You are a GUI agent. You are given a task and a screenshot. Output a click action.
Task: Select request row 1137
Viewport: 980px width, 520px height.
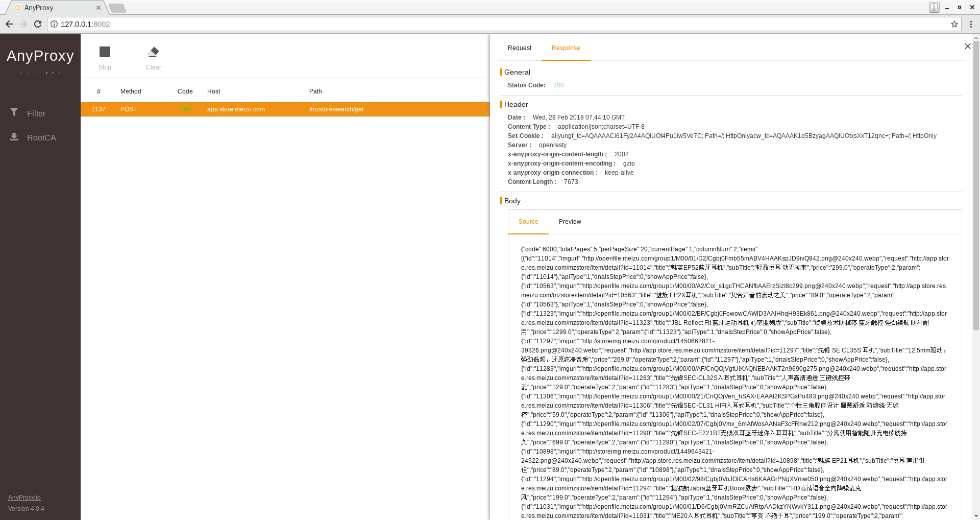[285, 109]
